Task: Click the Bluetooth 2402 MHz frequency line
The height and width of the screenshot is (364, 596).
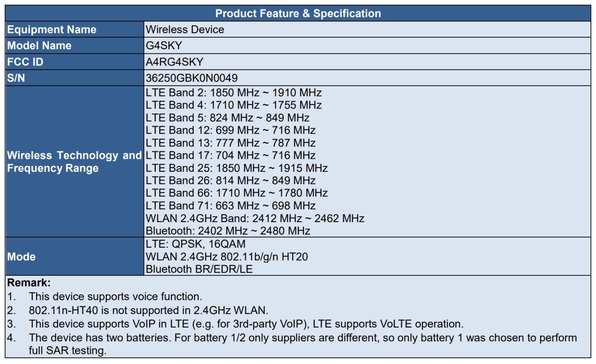Action: pos(228,231)
